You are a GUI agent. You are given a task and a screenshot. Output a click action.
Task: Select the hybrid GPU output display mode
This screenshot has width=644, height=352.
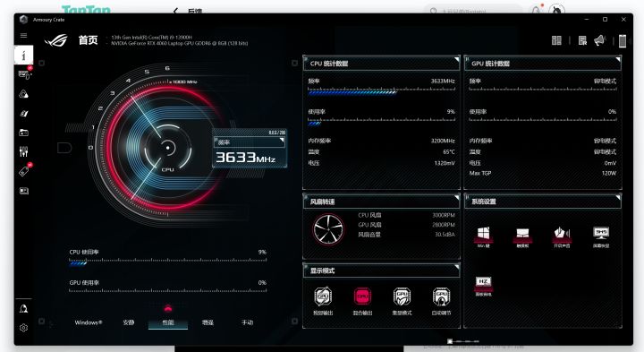click(362, 301)
